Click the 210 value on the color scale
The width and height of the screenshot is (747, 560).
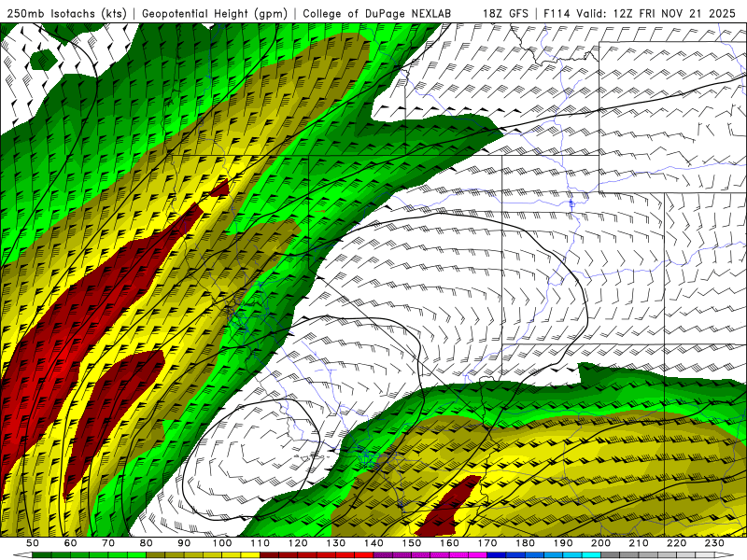(640, 543)
